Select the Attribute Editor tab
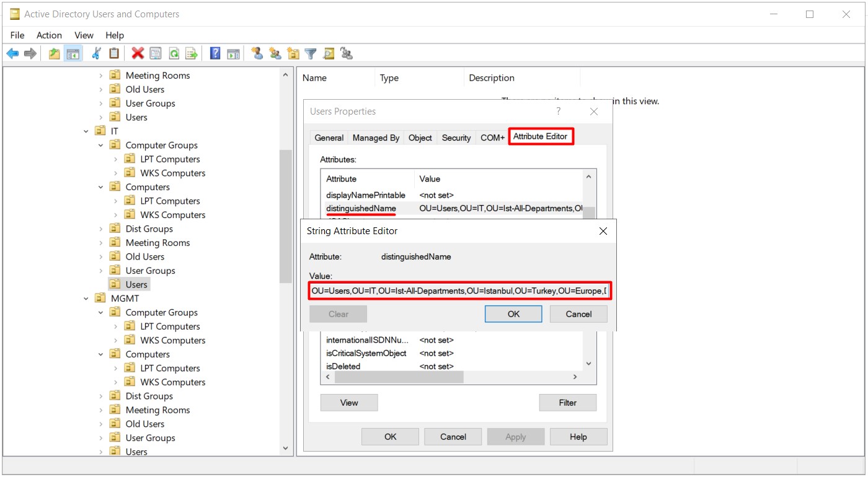The width and height of the screenshot is (868, 477). (x=541, y=136)
